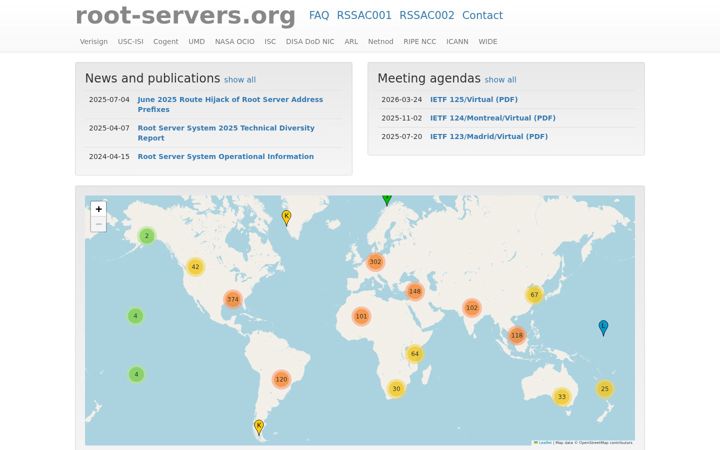Open the 101 cluster in West Africa

point(361,316)
